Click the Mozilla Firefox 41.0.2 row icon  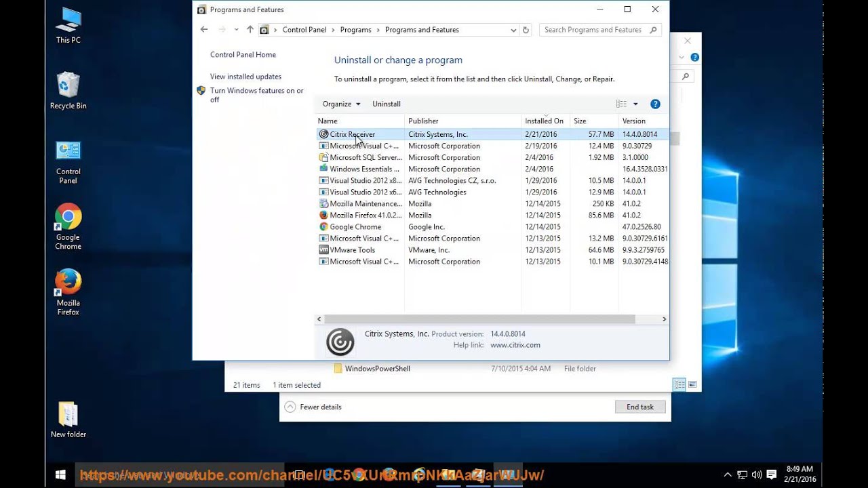tap(323, 215)
